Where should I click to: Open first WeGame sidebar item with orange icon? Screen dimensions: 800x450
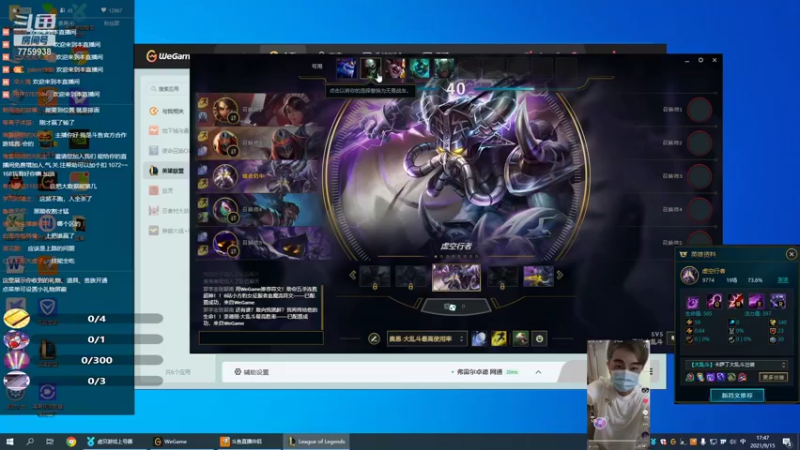[x=166, y=111]
